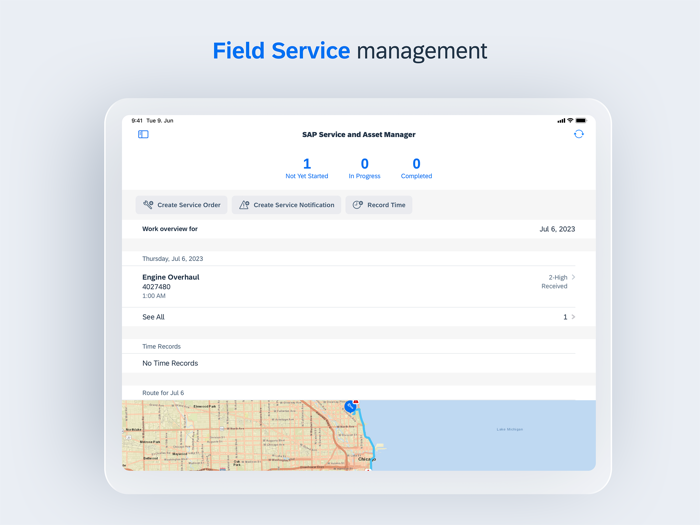700x525 pixels.
Task: Click the Thursday, Jul 6, 2023 header
Action: (x=172, y=258)
